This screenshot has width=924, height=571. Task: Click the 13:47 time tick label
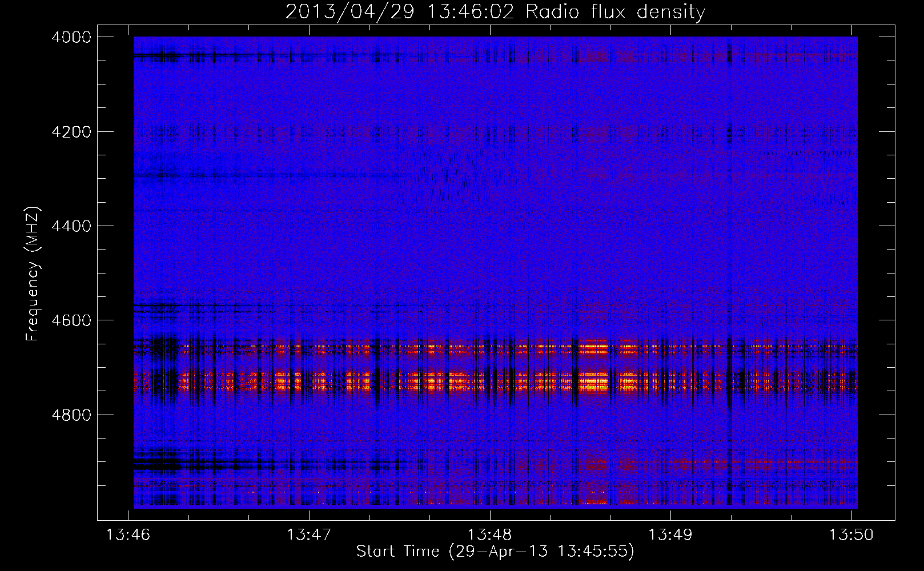pyautogui.click(x=309, y=534)
